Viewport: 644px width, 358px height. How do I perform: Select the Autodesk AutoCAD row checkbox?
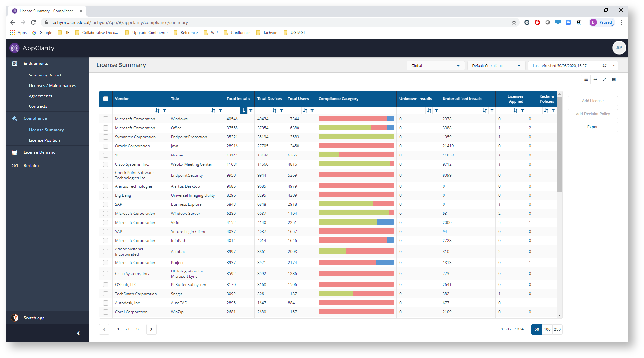[106, 303]
